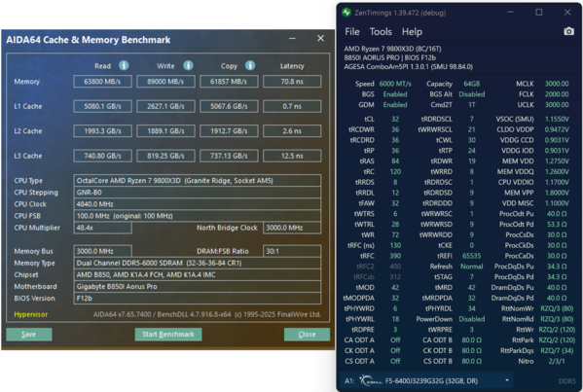Click L2 Cache Latency 2.6 ns
Image resolution: width=583 pixels, height=392 pixels.
click(x=292, y=131)
